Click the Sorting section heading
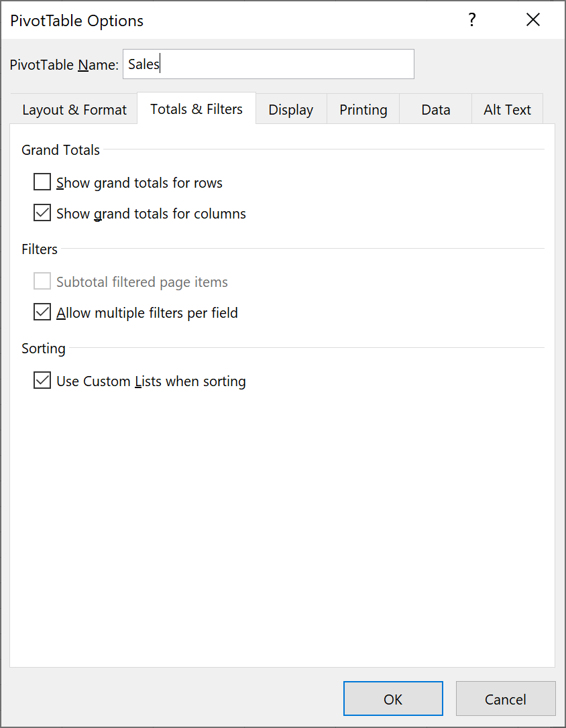The width and height of the screenshot is (566, 728). pos(43,348)
